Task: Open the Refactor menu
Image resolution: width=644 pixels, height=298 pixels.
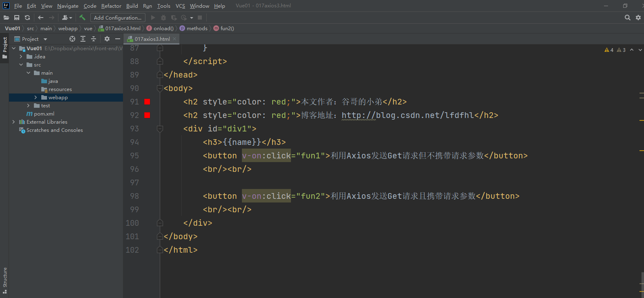Action: coord(111,6)
